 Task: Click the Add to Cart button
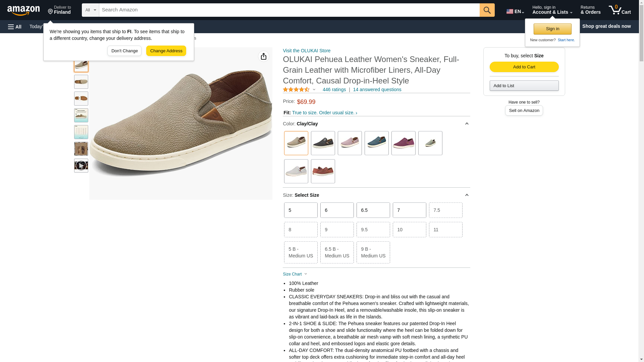(524, 67)
